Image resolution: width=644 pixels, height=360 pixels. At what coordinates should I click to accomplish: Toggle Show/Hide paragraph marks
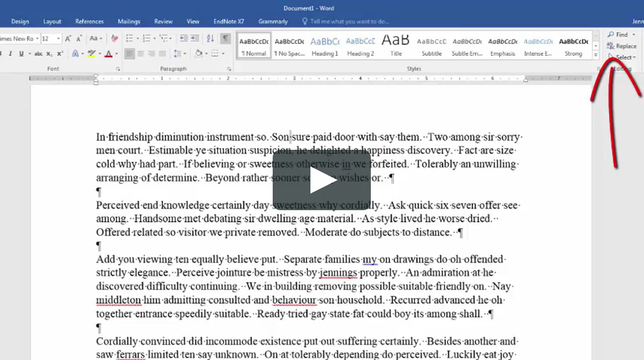coord(226,39)
